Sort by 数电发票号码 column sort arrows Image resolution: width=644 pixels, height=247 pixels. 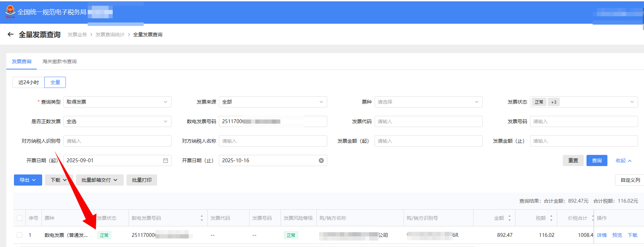202,218
